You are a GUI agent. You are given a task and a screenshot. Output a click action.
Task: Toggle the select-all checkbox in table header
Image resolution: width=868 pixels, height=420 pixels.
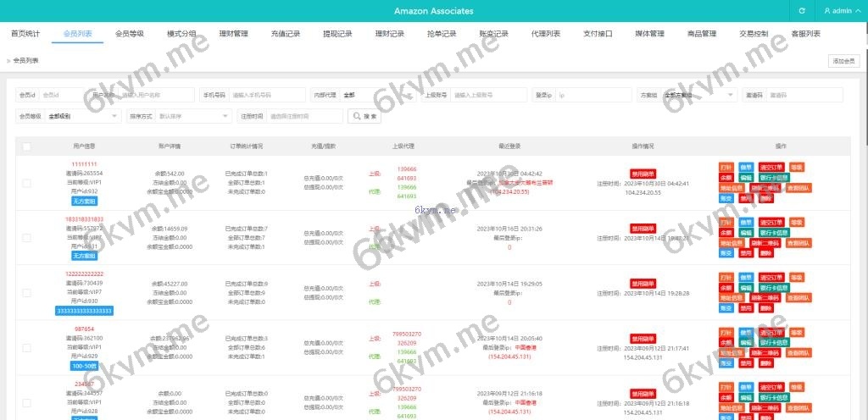click(27, 146)
